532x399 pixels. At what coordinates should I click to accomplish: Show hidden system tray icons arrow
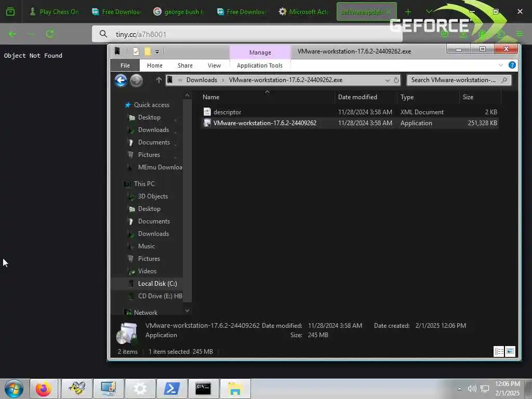coord(459,389)
